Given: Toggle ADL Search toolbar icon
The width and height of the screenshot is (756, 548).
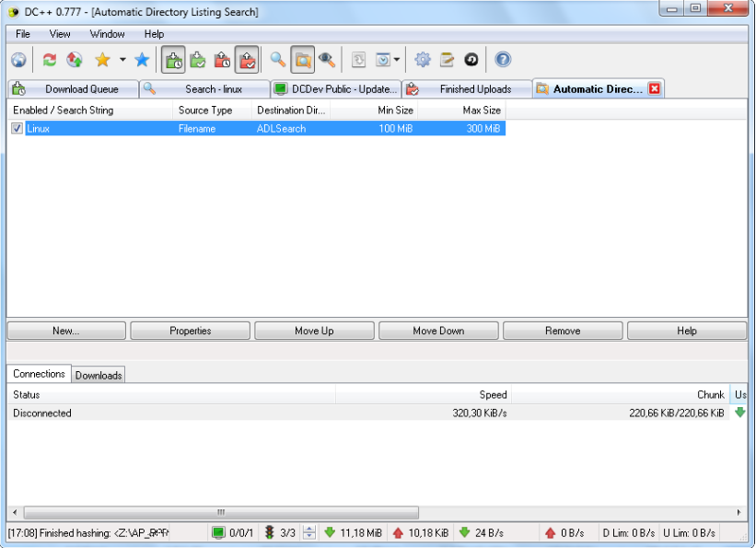Looking at the screenshot, I should 302,60.
